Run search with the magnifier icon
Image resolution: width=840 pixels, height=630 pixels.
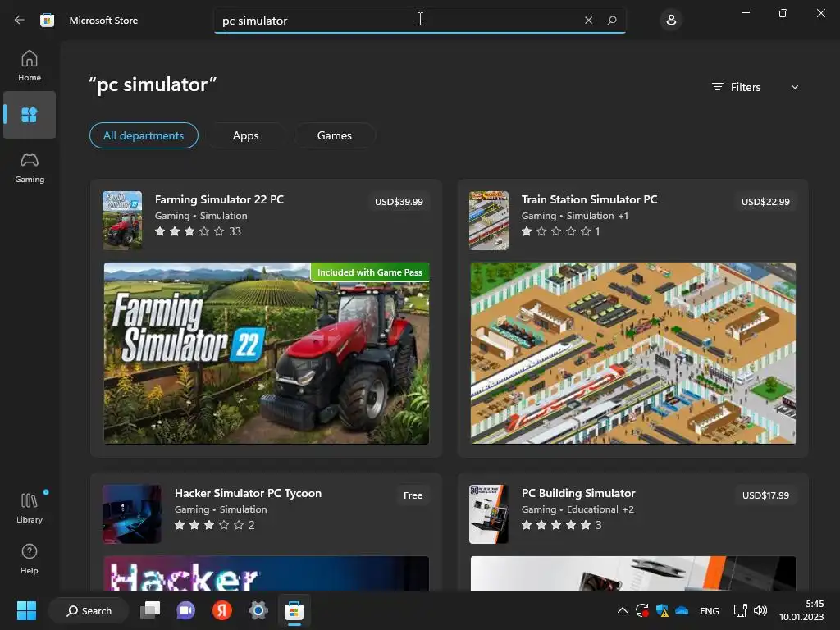(612, 21)
